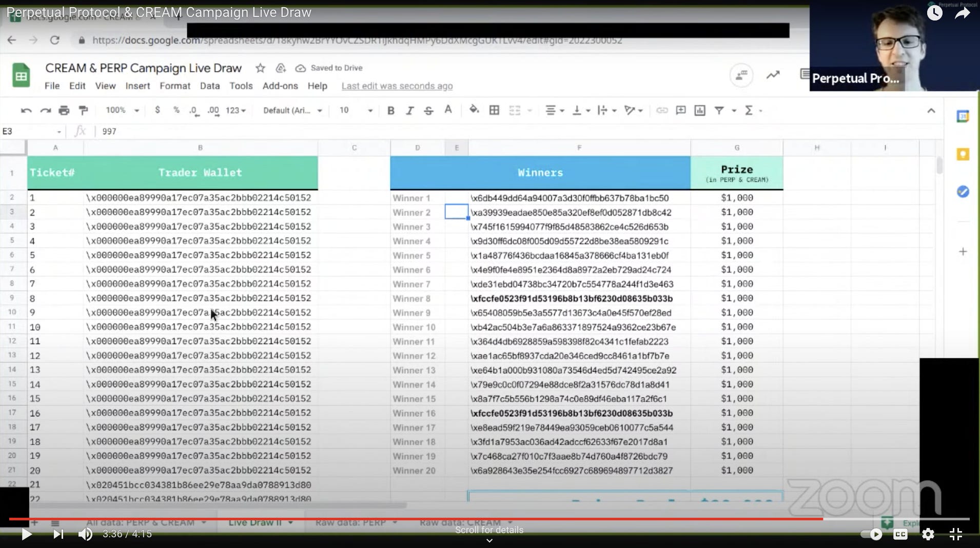980x548 pixels.
Task: Decrease decimal places icon
Action: pos(194,110)
